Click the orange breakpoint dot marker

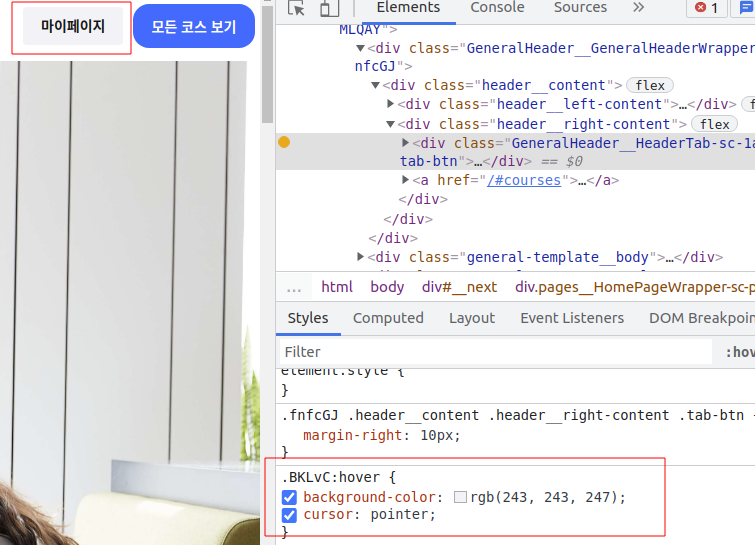click(284, 142)
